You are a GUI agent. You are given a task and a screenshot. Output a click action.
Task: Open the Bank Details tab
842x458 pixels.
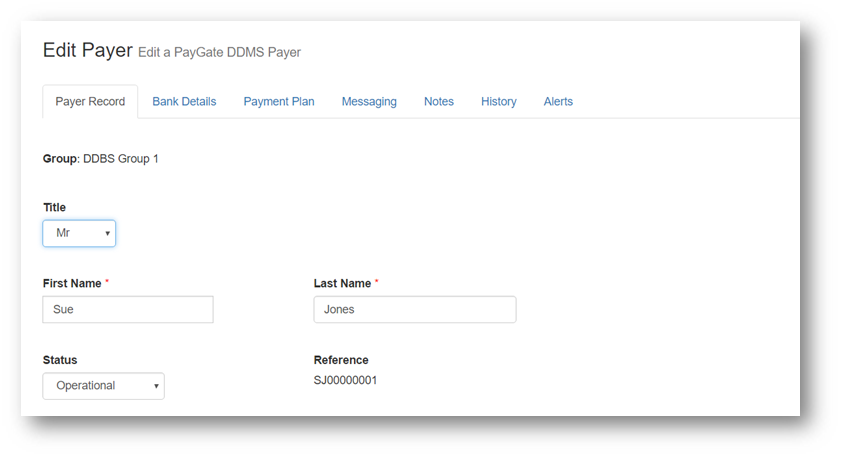tap(184, 102)
